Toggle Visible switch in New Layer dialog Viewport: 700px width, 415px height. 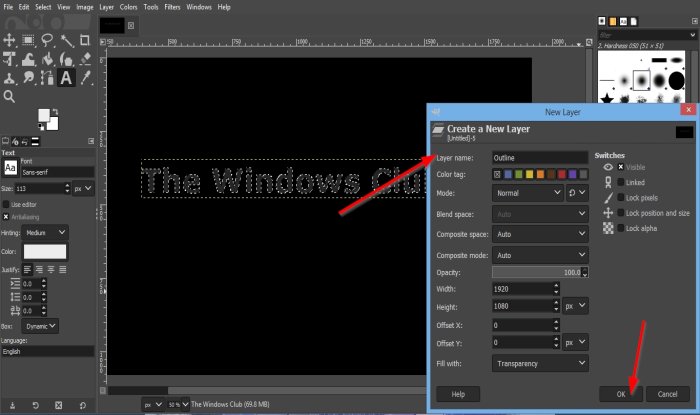coord(621,167)
